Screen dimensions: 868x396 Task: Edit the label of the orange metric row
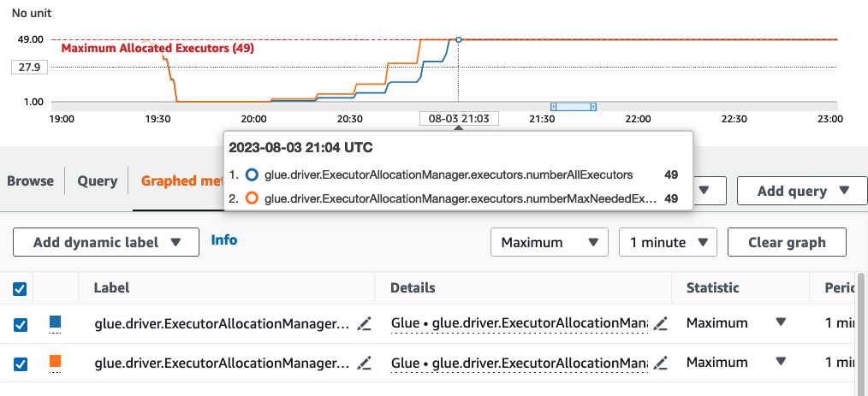[x=365, y=363]
